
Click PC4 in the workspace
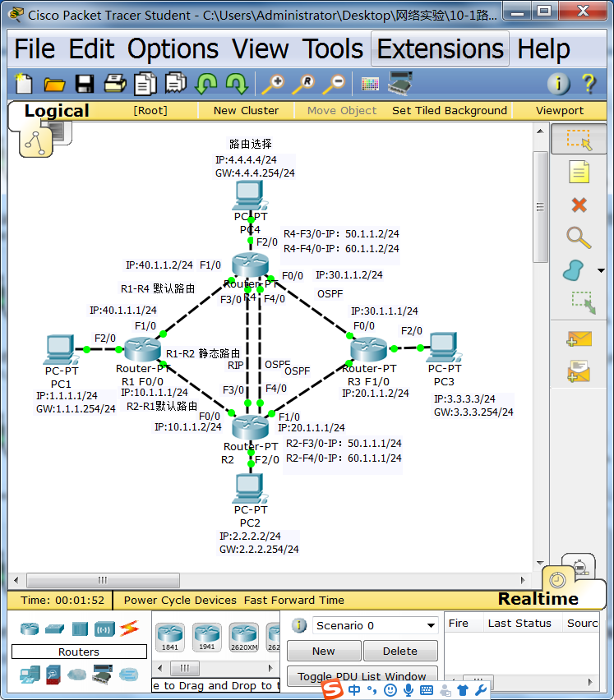(x=250, y=196)
